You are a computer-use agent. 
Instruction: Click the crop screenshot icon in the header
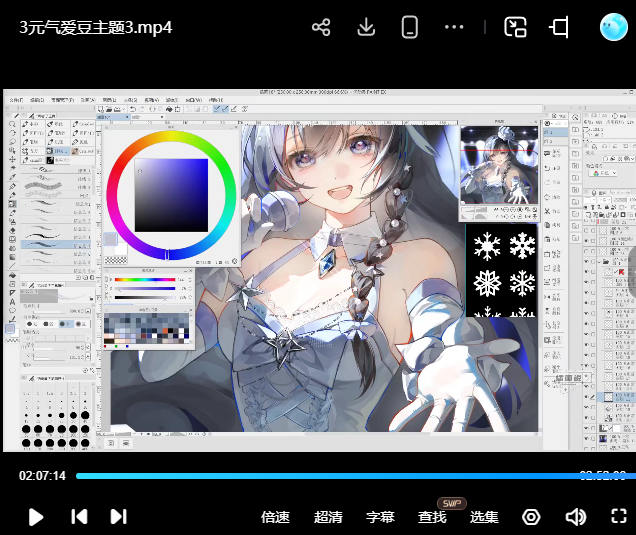(559, 28)
